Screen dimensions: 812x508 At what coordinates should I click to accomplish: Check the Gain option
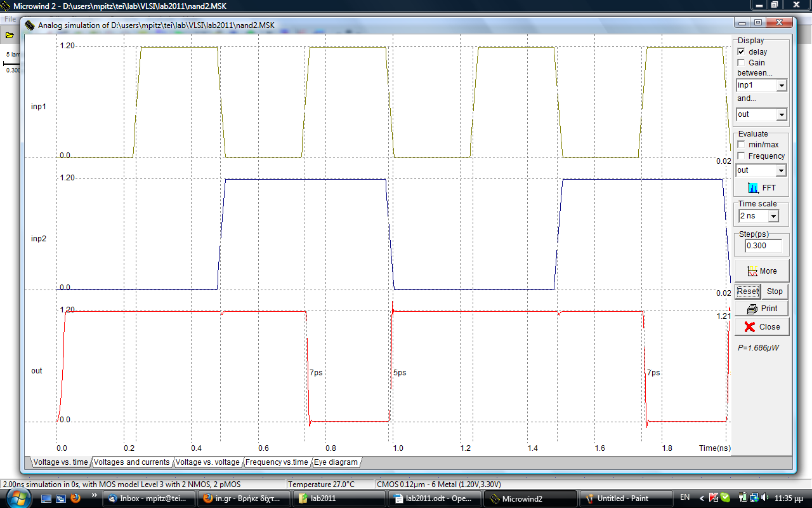click(x=740, y=63)
